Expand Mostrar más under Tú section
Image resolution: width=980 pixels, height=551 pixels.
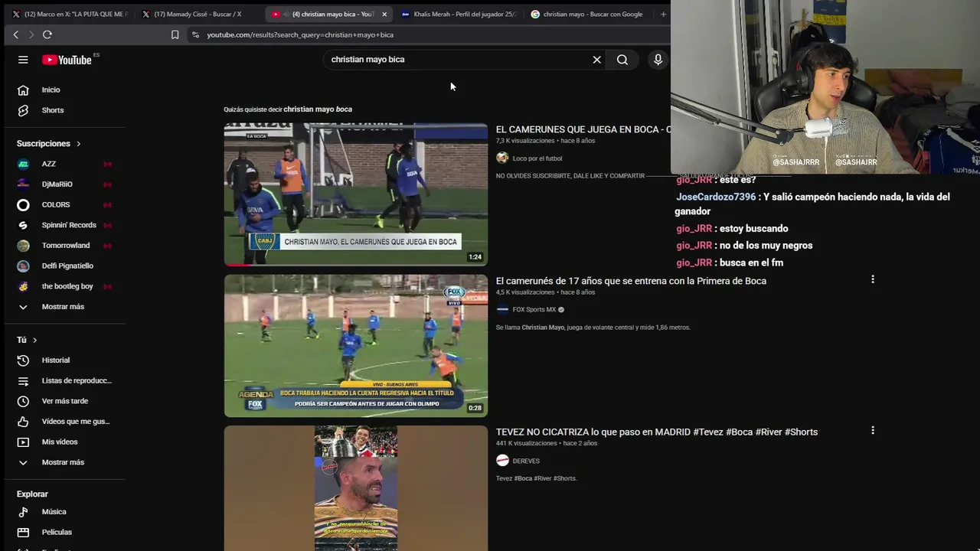click(x=63, y=462)
